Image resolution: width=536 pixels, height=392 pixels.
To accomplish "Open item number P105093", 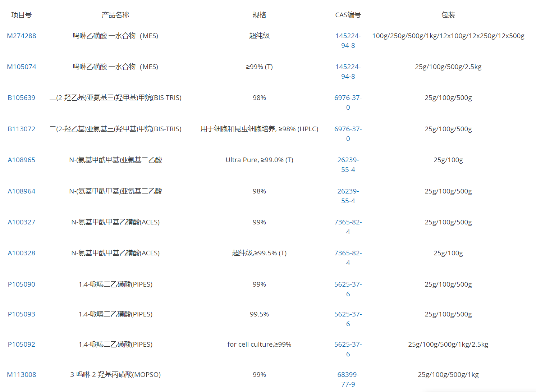I will (22, 314).
